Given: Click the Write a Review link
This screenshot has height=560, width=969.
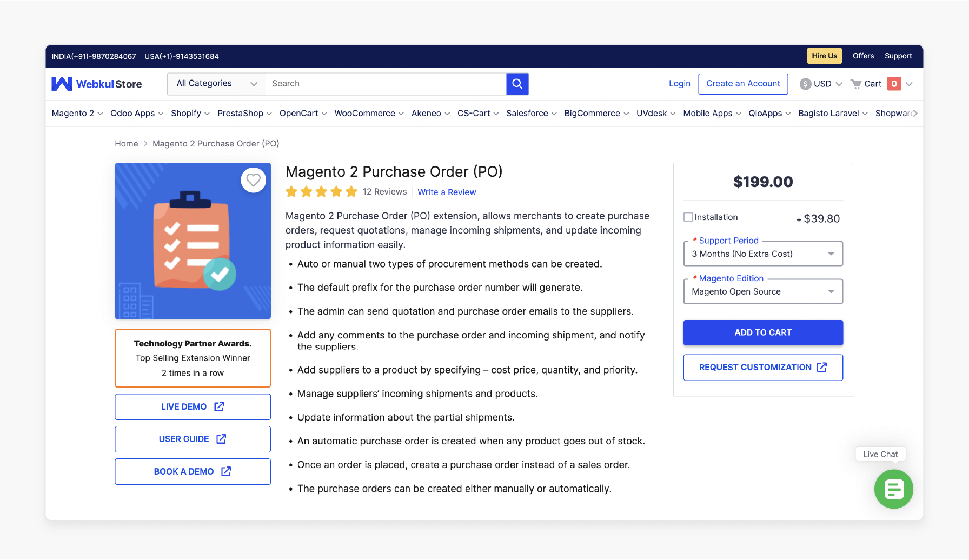Looking at the screenshot, I should coord(447,192).
